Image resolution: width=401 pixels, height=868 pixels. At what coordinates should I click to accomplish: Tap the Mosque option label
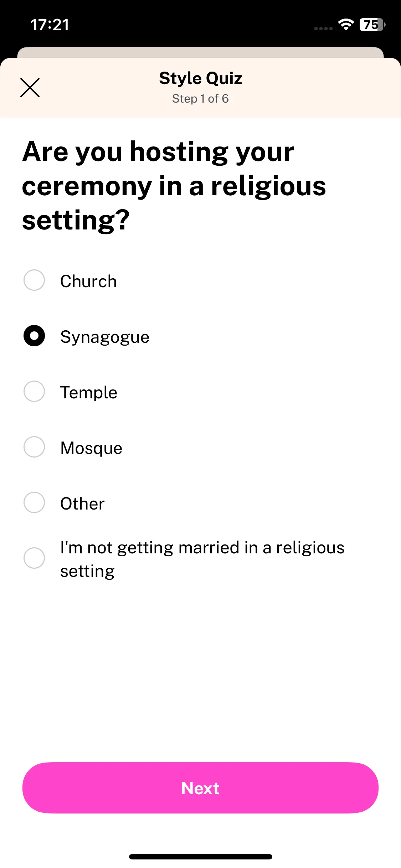coord(91,448)
